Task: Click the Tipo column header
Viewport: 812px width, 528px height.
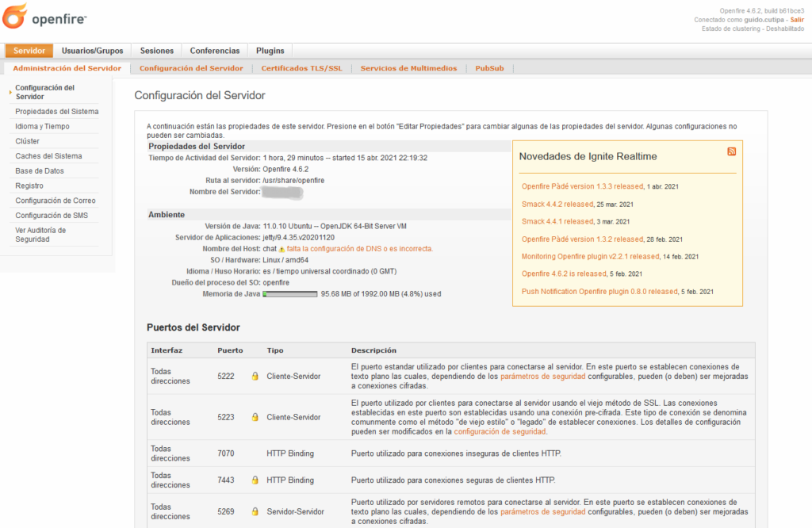Action: (x=275, y=350)
